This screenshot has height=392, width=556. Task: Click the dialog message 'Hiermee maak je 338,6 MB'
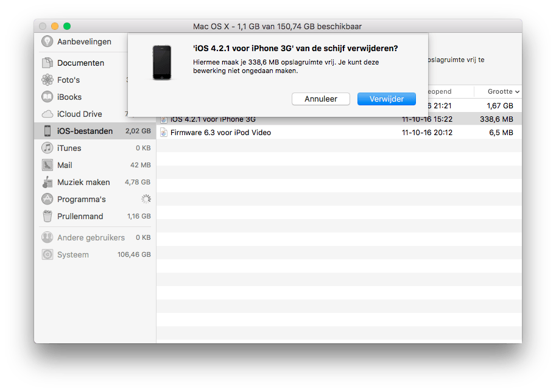[x=286, y=66]
